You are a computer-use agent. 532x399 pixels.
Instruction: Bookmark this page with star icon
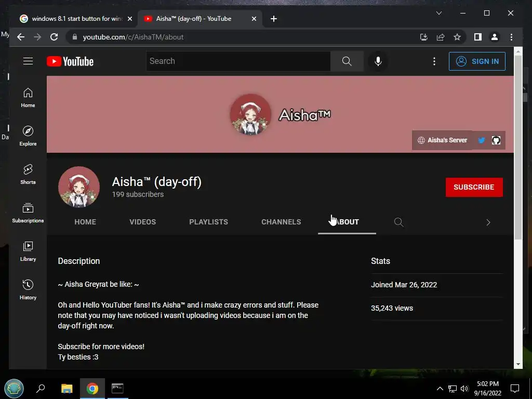click(457, 37)
